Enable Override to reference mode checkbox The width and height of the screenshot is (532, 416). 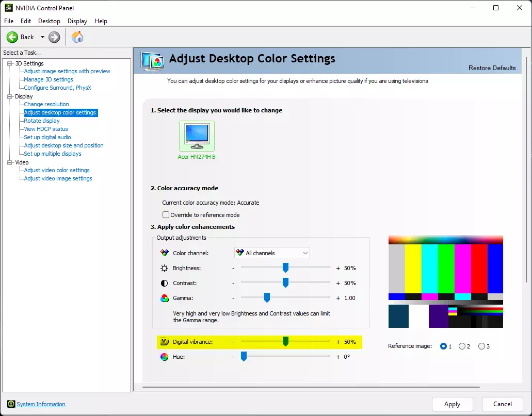166,215
